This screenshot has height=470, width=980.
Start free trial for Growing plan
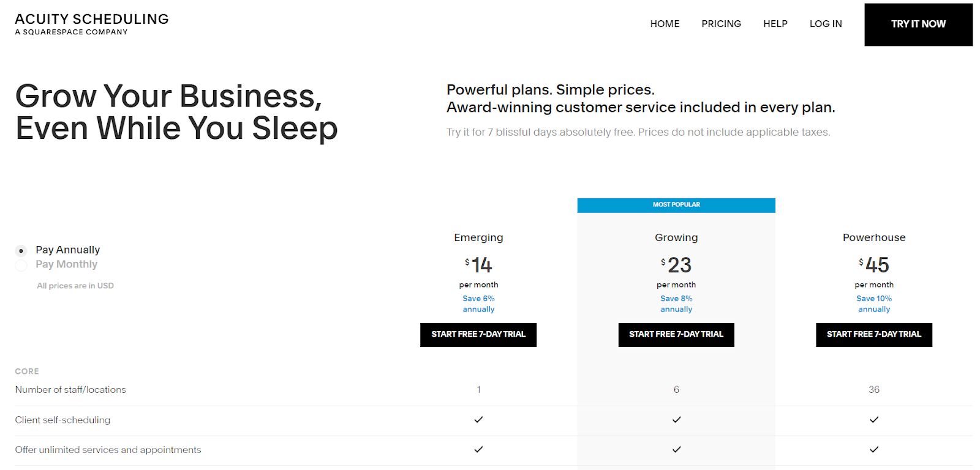point(676,335)
